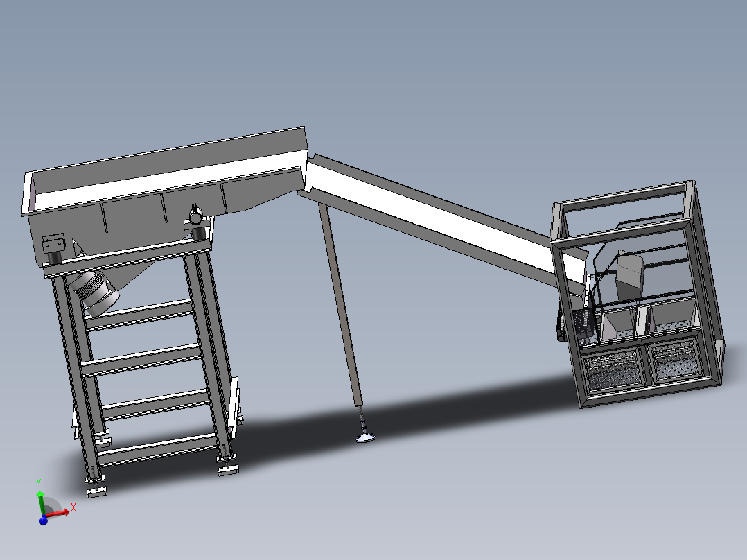Click the blue Z axis ball of the triad
Image resolution: width=747 pixels, height=560 pixels.
click(x=44, y=520)
